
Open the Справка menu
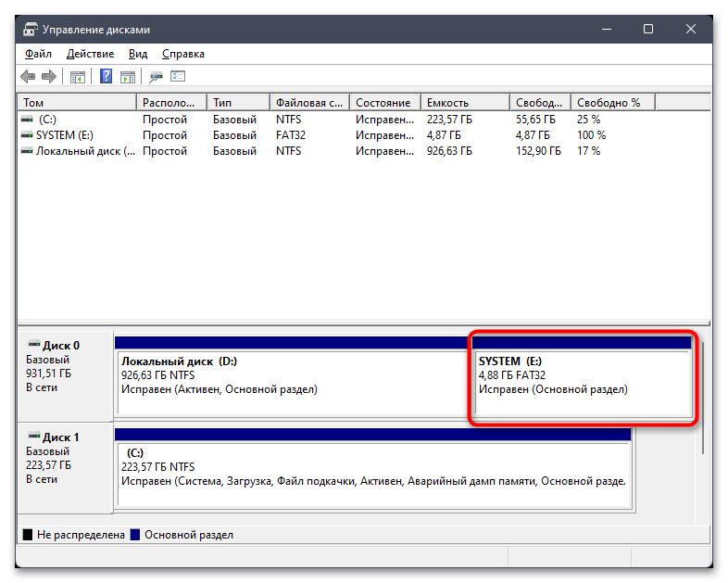[183, 54]
